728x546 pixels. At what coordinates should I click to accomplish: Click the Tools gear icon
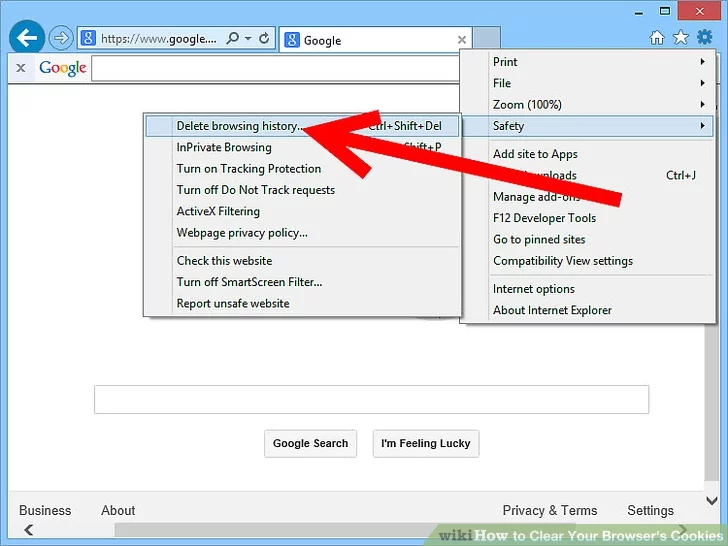click(x=704, y=37)
